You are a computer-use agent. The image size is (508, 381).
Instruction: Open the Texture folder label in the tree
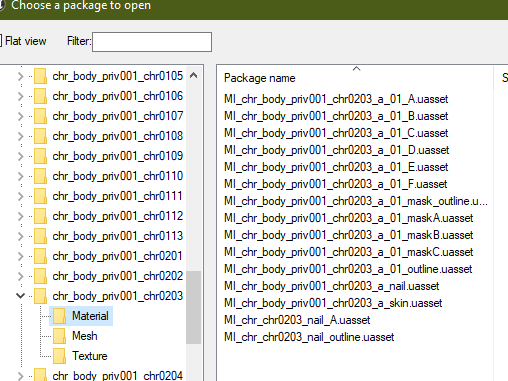point(90,356)
